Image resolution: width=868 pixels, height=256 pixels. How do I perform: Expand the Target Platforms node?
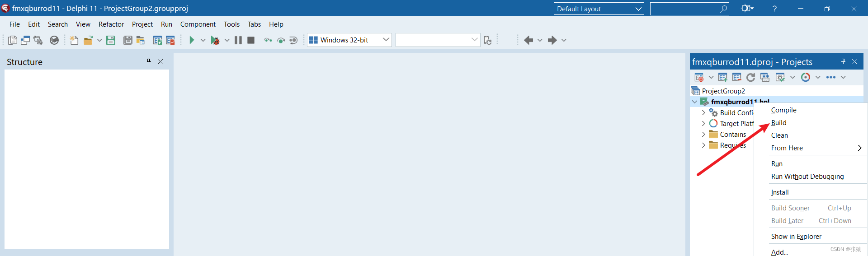(x=703, y=123)
